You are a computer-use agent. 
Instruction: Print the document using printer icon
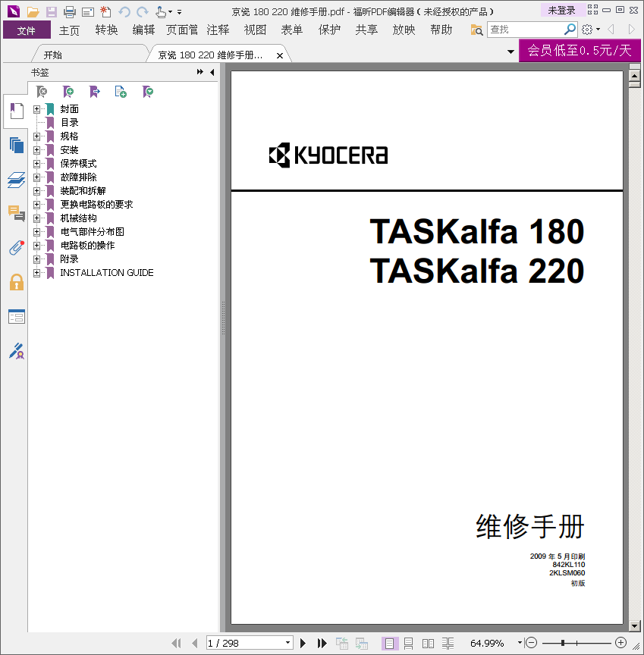69,11
